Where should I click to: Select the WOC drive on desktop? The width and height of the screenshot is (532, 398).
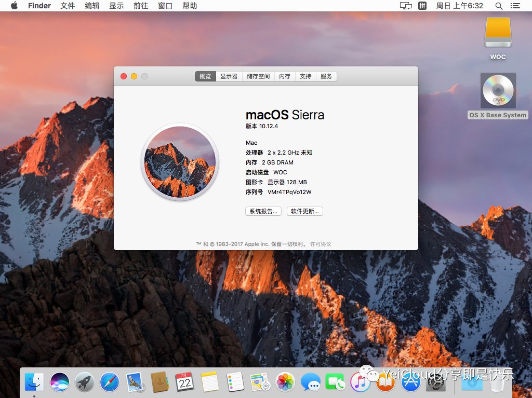498,33
